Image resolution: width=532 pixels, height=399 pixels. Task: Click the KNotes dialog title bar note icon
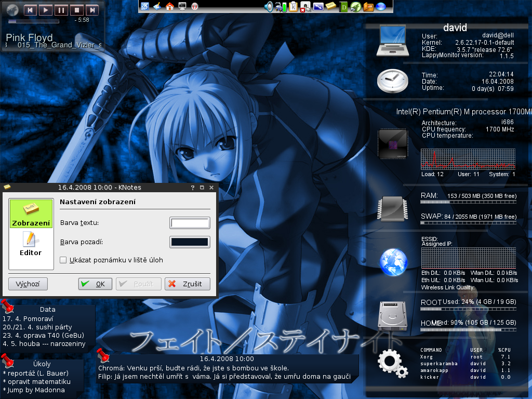click(x=7, y=187)
